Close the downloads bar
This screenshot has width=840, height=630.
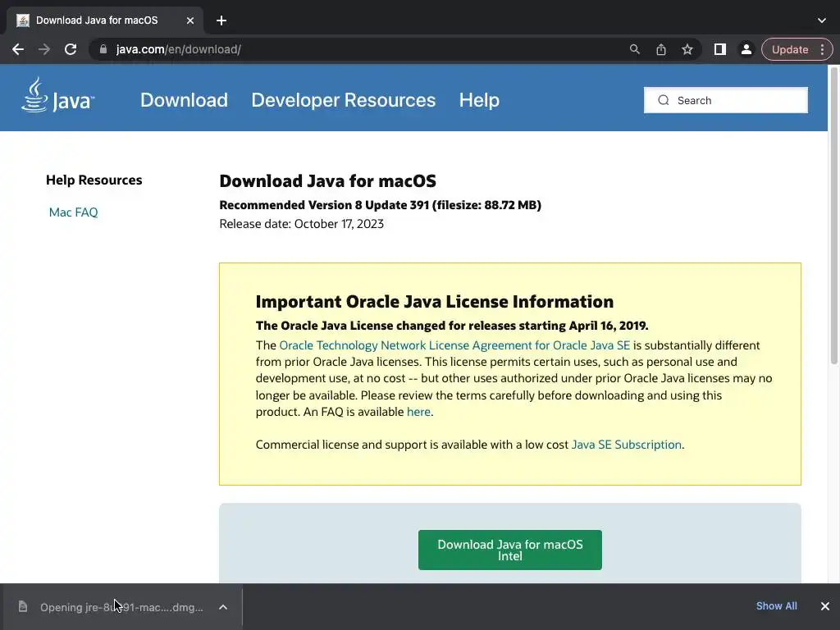[825, 606]
